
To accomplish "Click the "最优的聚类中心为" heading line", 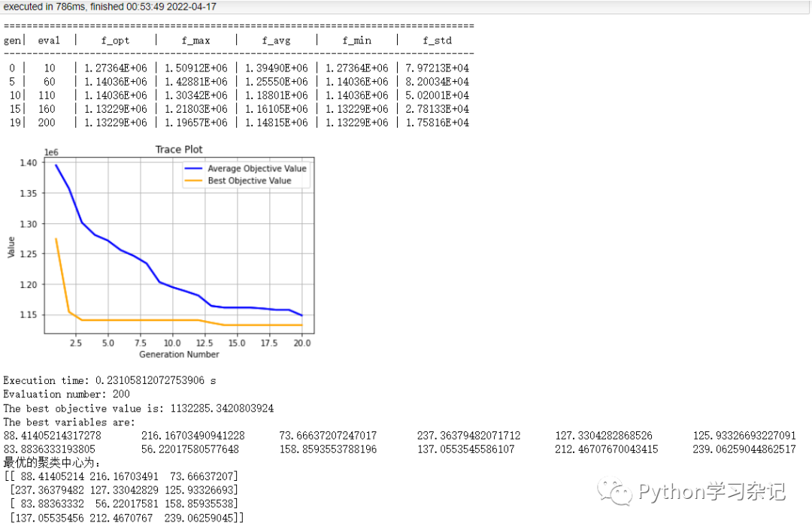I will pos(52,463).
